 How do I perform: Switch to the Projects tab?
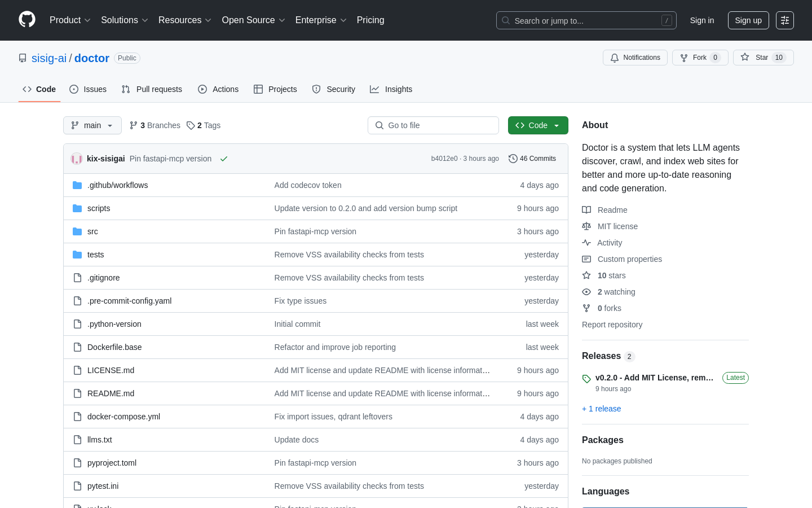point(275,89)
